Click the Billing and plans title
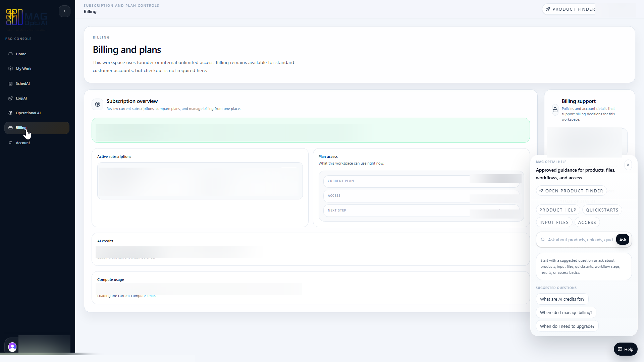The width and height of the screenshot is (644, 362). [x=127, y=50]
